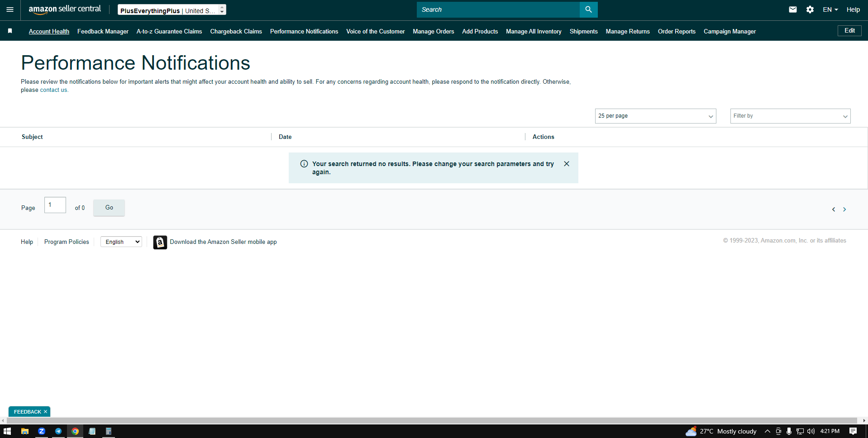Click the taskbar clock 4:21 PM
Viewport: 868px width, 438px height.
coord(830,431)
